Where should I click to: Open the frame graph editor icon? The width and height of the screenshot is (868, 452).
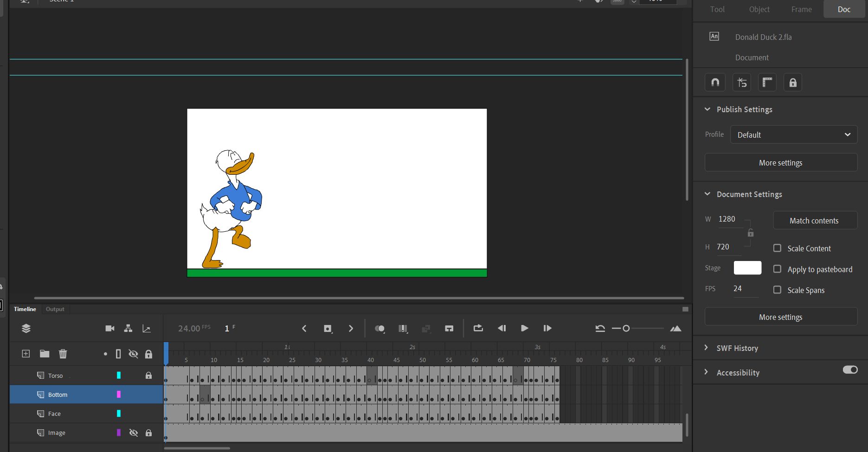147,328
